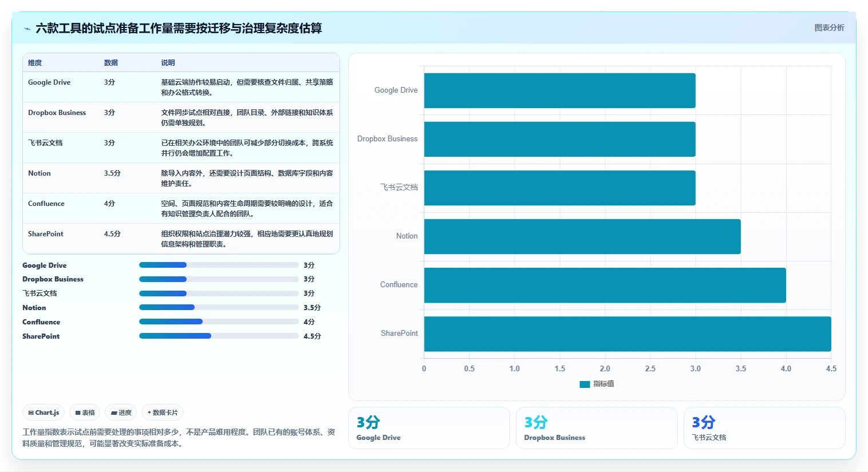Click the 3.5分 value beside Notion progress

tap(312, 308)
